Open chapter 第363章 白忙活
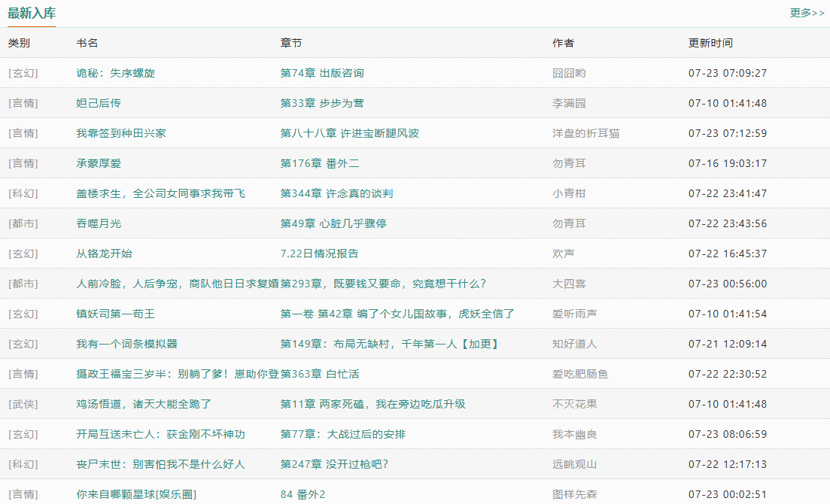 [x=320, y=375]
